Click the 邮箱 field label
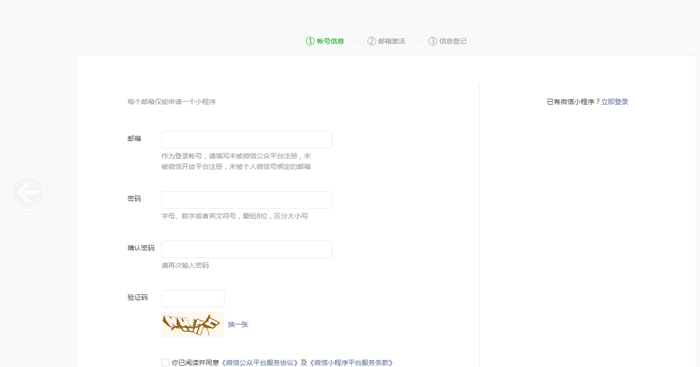 [134, 138]
